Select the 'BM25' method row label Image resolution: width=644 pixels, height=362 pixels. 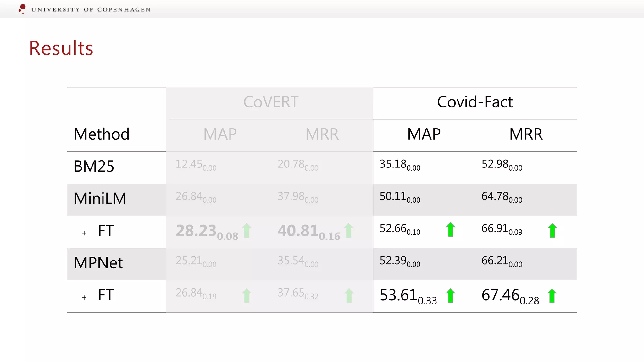point(94,166)
